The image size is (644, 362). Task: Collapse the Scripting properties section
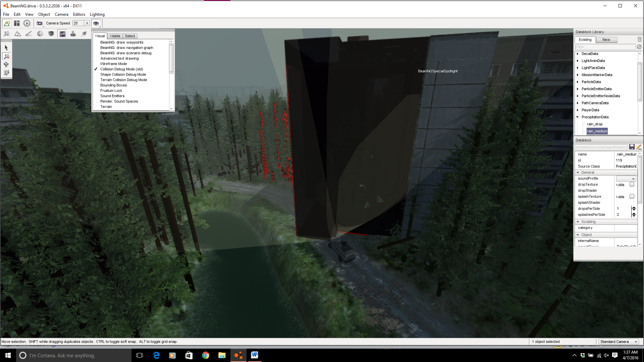(578, 222)
